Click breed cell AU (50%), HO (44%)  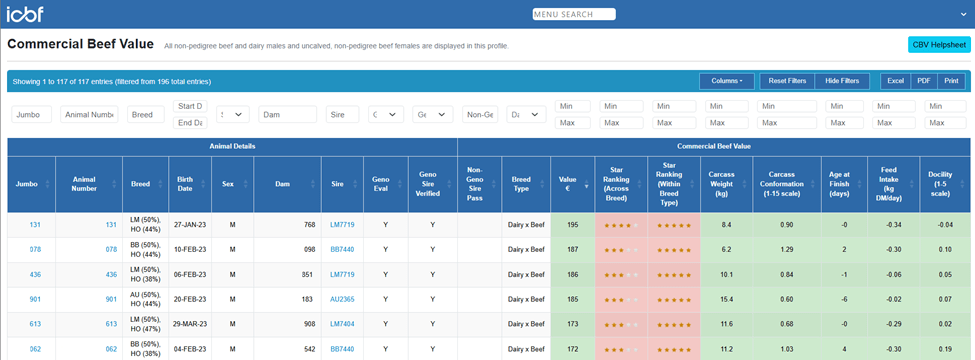[x=146, y=300]
